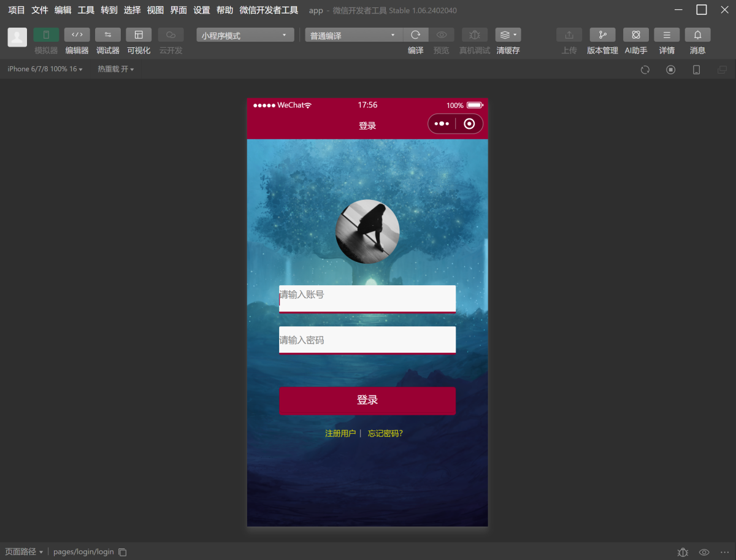736x560 pixels.
Task: Expand the 小程序模式 mode dropdown
Action: (x=245, y=36)
